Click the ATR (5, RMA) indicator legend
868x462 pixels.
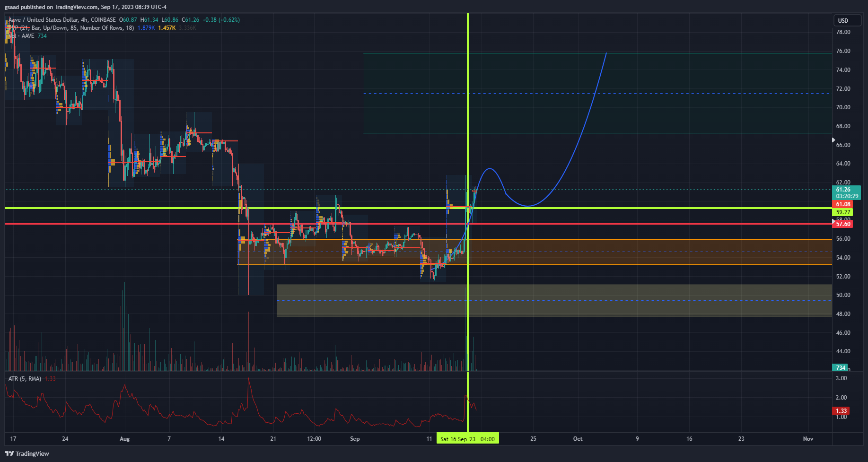pos(25,379)
